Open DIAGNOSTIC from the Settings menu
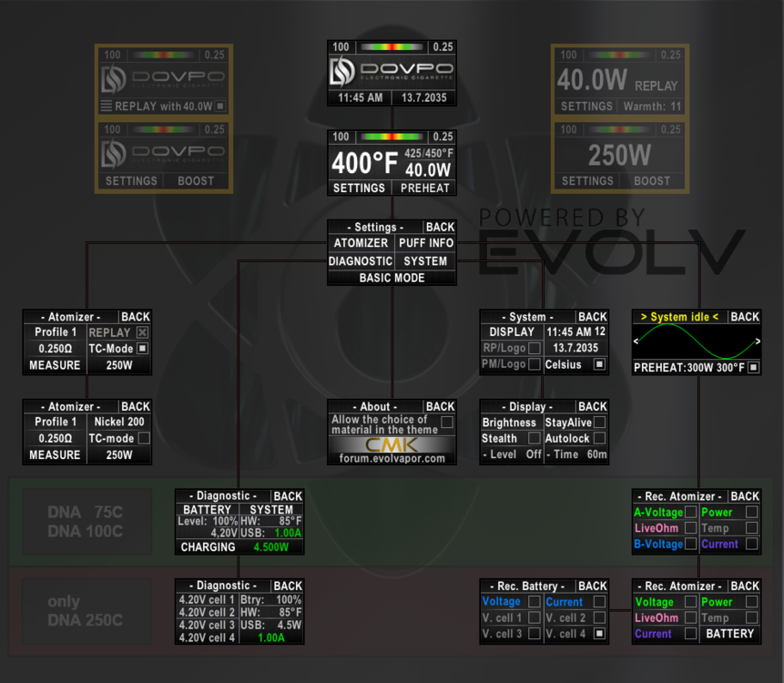The width and height of the screenshot is (784, 683). tap(361, 261)
